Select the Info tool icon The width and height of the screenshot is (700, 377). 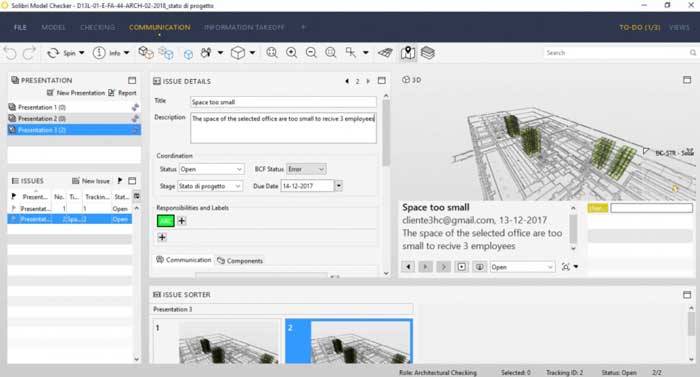click(99, 53)
